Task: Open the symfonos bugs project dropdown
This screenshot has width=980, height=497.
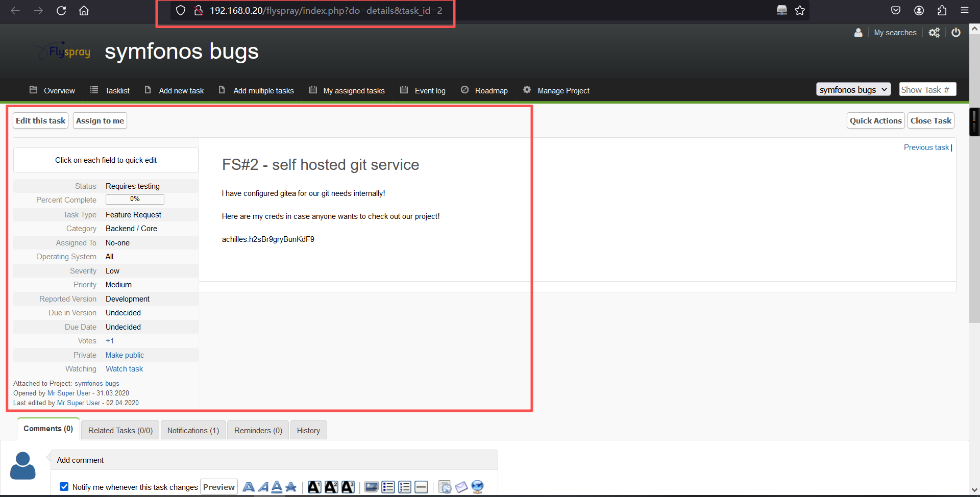Action: (853, 89)
